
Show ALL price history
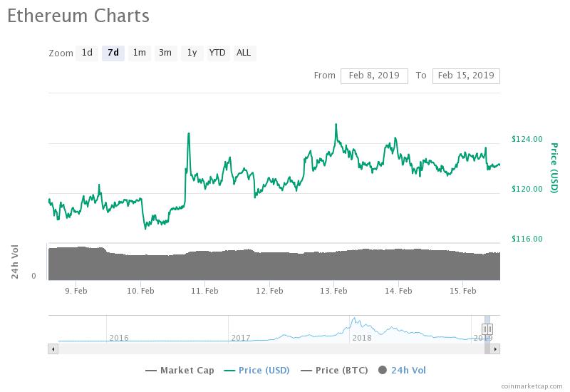244,53
